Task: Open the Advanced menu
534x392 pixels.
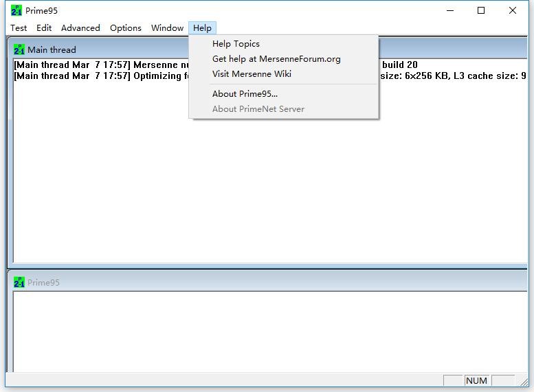Action: coord(80,28)
